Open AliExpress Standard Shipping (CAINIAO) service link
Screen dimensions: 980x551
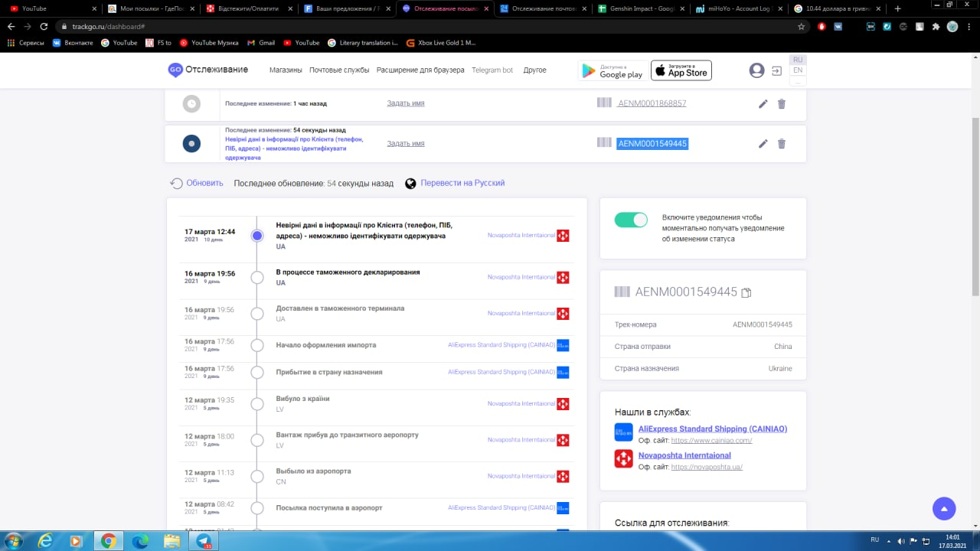click(x=713, y=429)
